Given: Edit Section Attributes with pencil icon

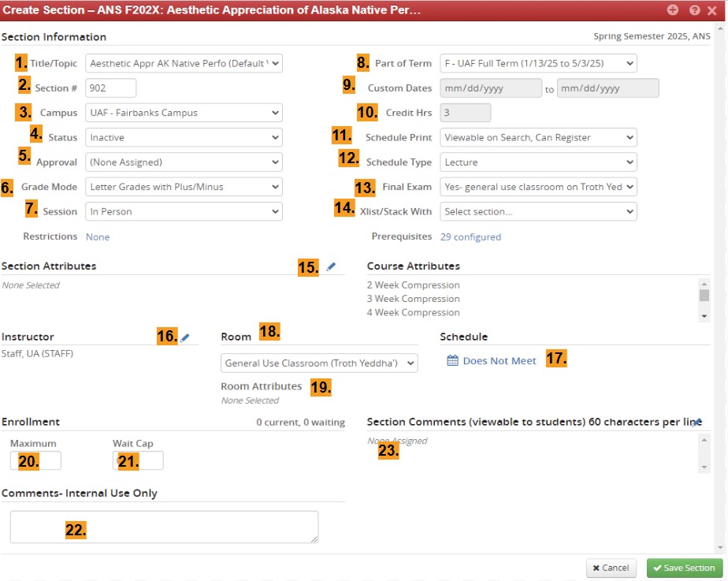Looking at the screenshot, I should tap(331, 267).
